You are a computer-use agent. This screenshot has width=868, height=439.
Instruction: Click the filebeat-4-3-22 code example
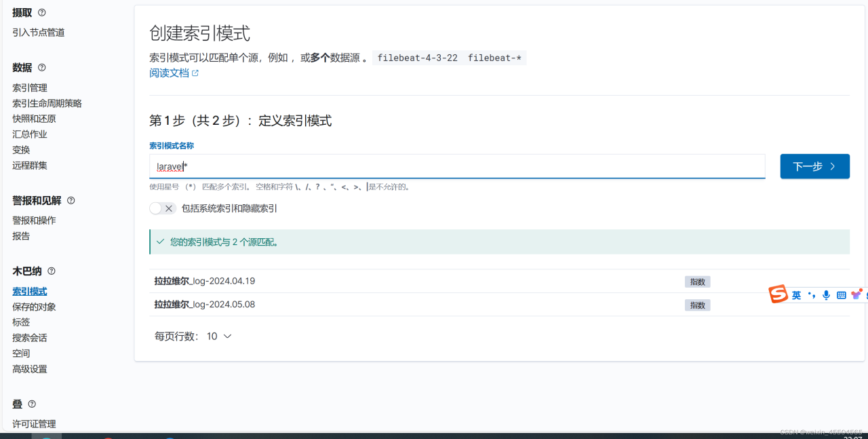[417, 58]
